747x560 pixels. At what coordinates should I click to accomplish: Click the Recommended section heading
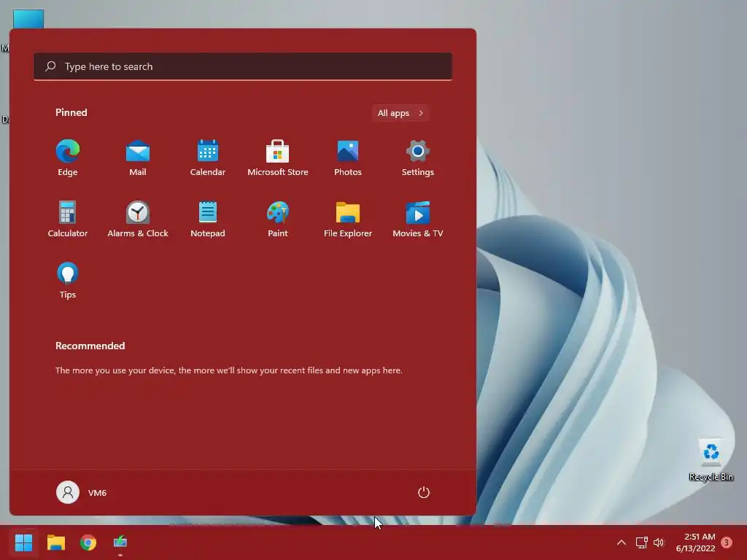point(90,346)
